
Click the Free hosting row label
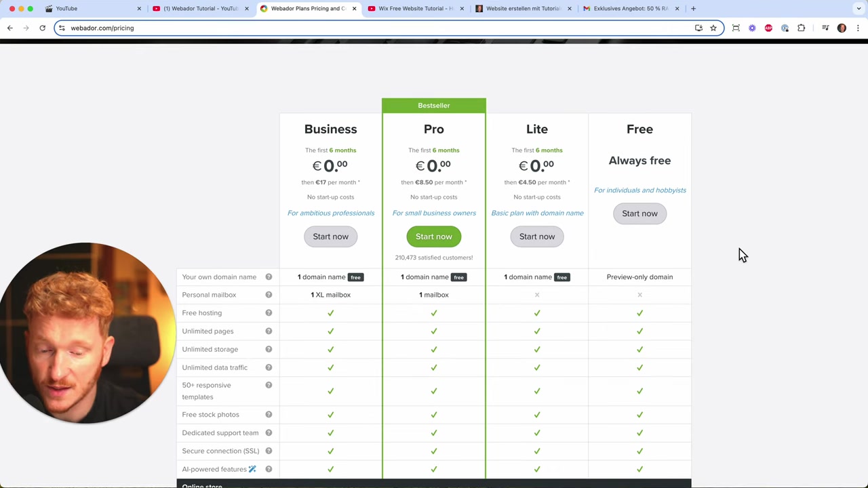point(201,312)
